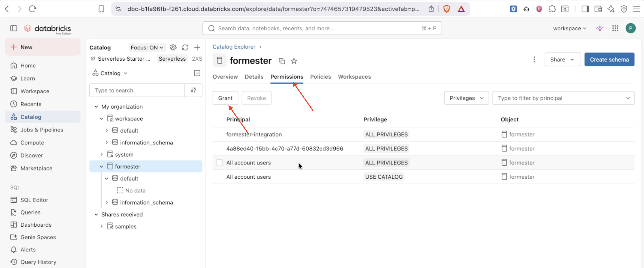Open the Privileges filter dropdown
The image size is (644, 268).
coord(466,98)
